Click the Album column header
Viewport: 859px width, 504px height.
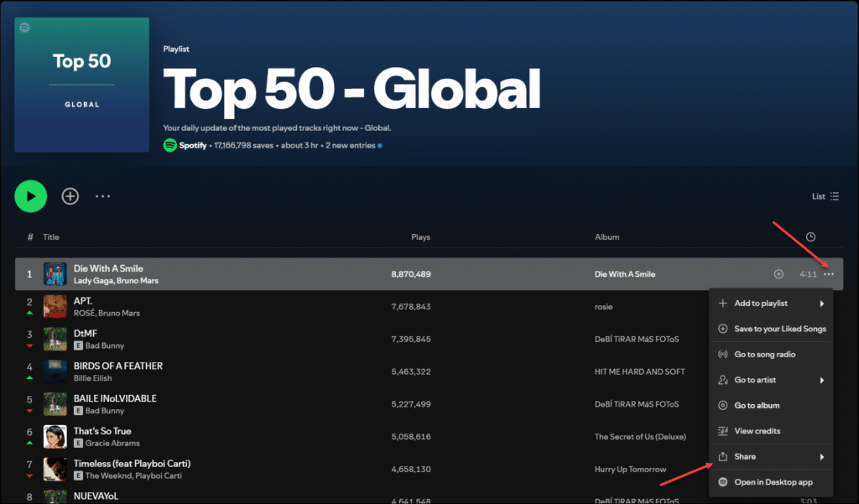[607, 237]
